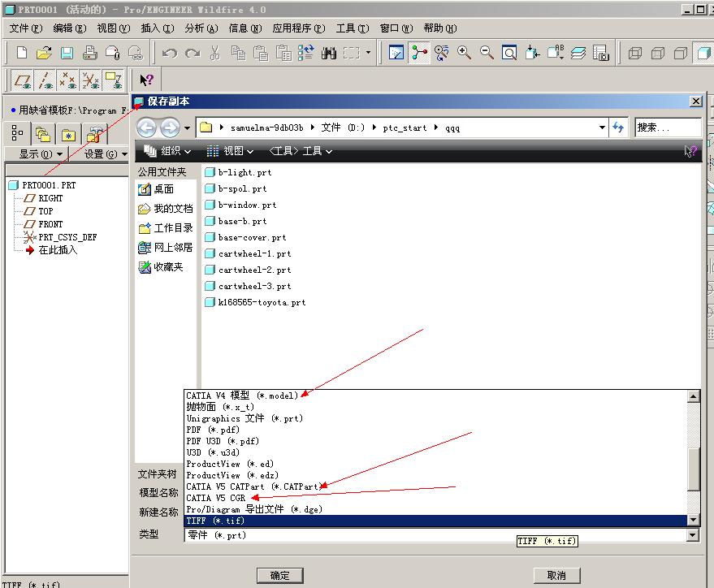The height and width of the screenshot is (588, 714).
Task: Click the Redo arrow icon
Action: pyautogui.click(x=193, y=54)
